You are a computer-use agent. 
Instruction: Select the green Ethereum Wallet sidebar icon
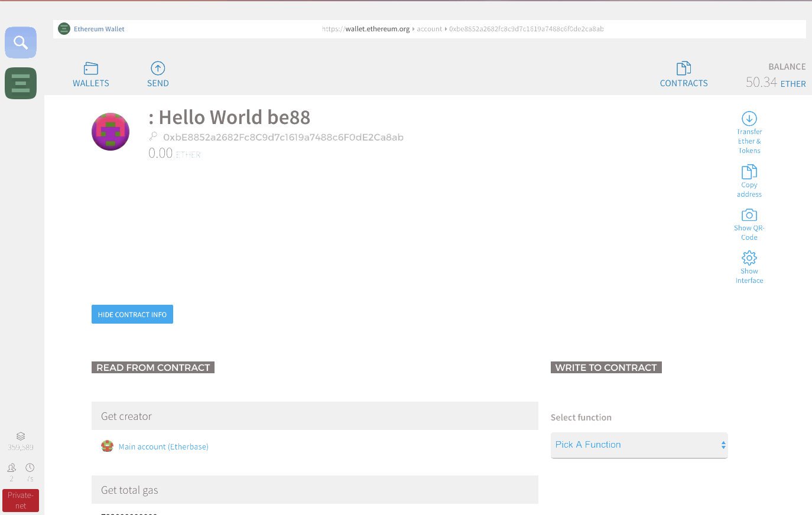21,83
